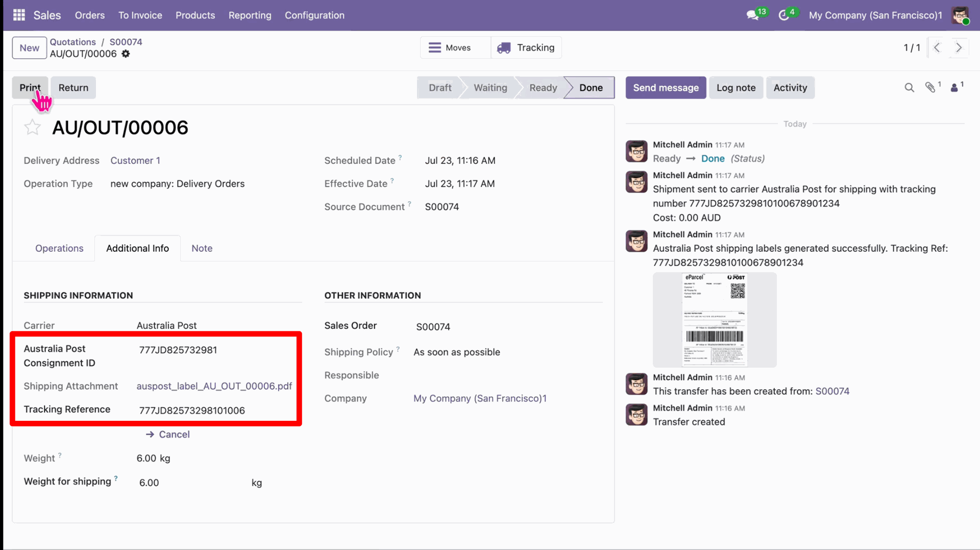This screenshot has height=550, width=980.
Task: Click the Scheduled Date value Jul 23, 11:16 AM
Action: (460, 161)
